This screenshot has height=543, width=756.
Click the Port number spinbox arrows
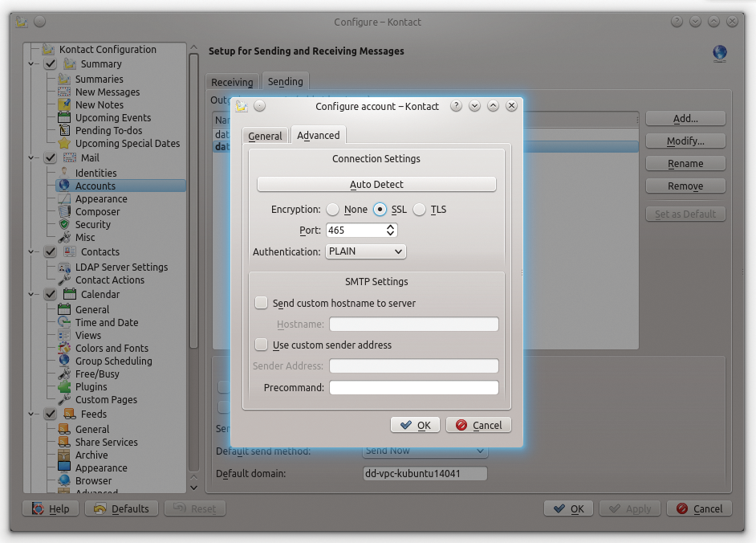coord(391,231)
